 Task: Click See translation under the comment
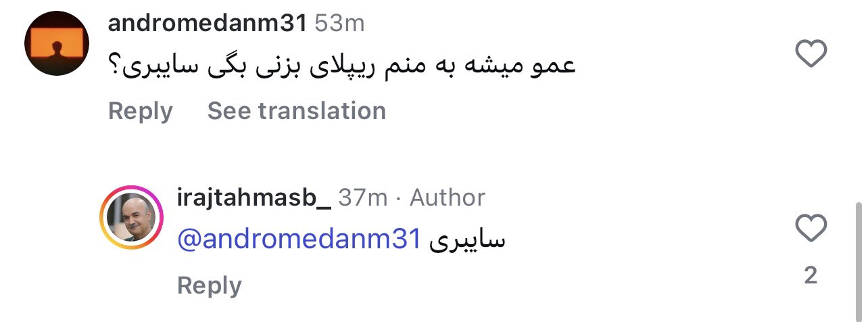(x=296, y=111)
